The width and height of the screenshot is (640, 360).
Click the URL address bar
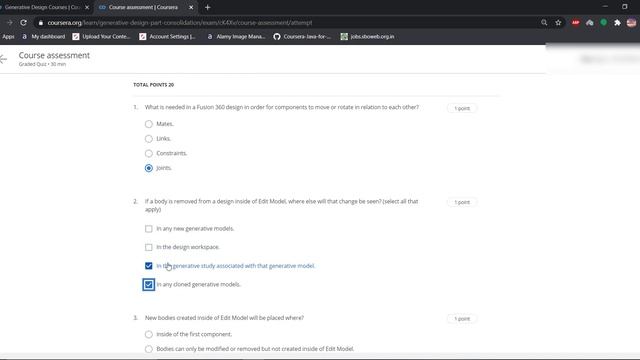click(x=286, y=23)
